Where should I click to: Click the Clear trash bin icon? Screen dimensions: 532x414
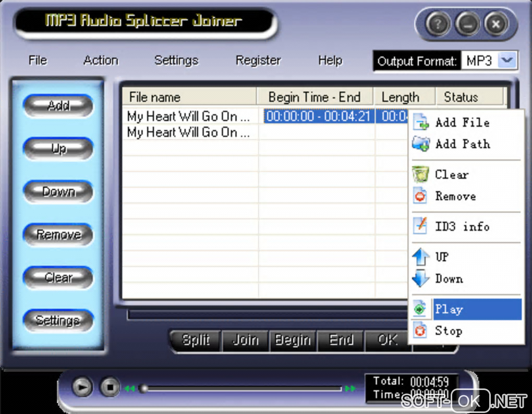[421, 174]
